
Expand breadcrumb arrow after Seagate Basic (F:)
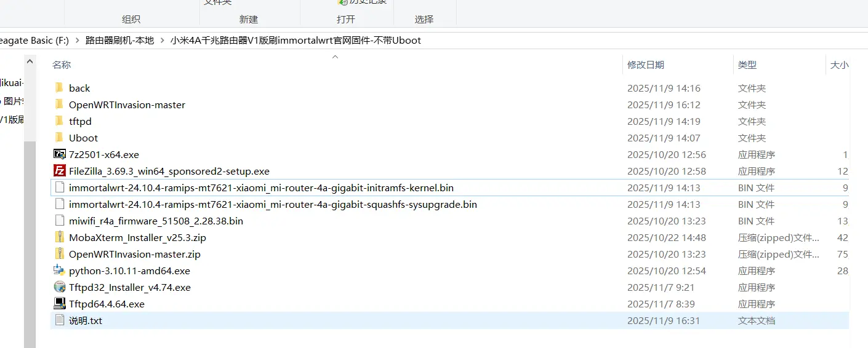click(x=78, y=41)
